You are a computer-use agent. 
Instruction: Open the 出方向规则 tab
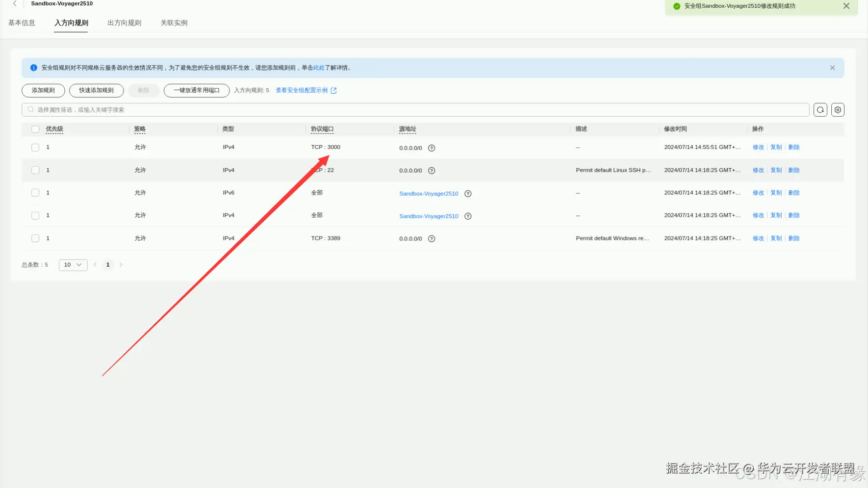click(x=125, y=23)
